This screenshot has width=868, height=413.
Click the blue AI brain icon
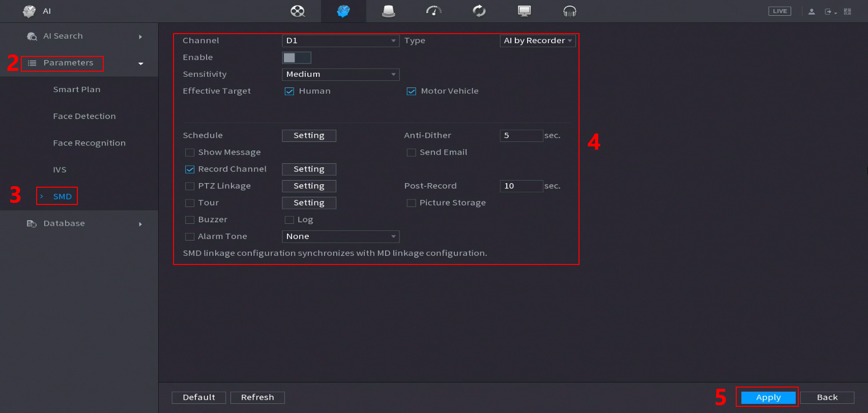[x=343, y=11]
